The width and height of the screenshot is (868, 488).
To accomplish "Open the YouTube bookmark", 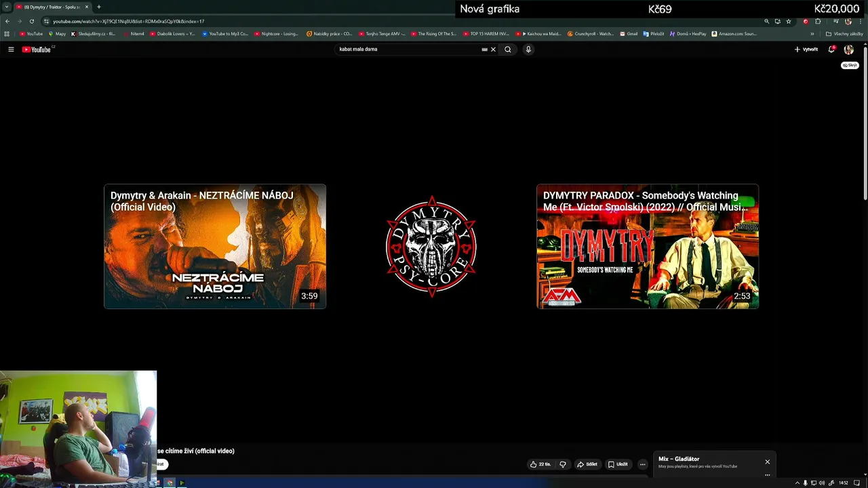I will pyautogui.click(x=31, y=34).
